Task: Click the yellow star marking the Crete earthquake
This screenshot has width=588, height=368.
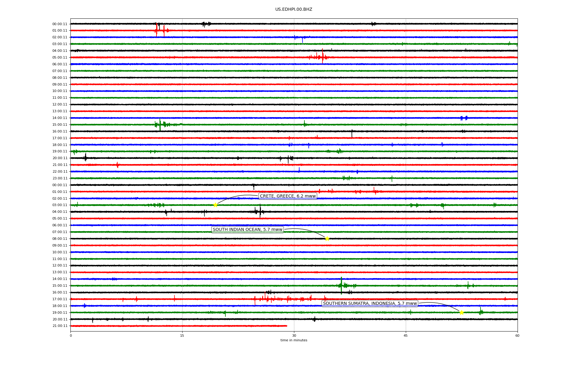Action: tap(215, 205)
